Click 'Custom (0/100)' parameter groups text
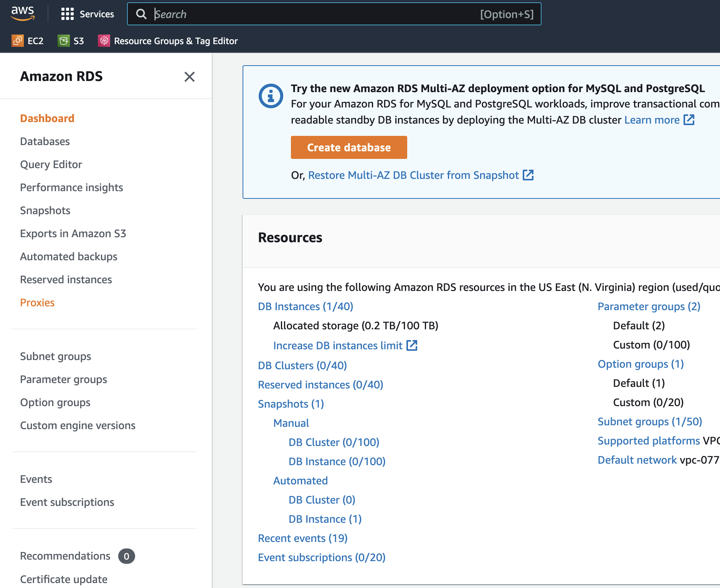720x588 pixels. [652, 345]
